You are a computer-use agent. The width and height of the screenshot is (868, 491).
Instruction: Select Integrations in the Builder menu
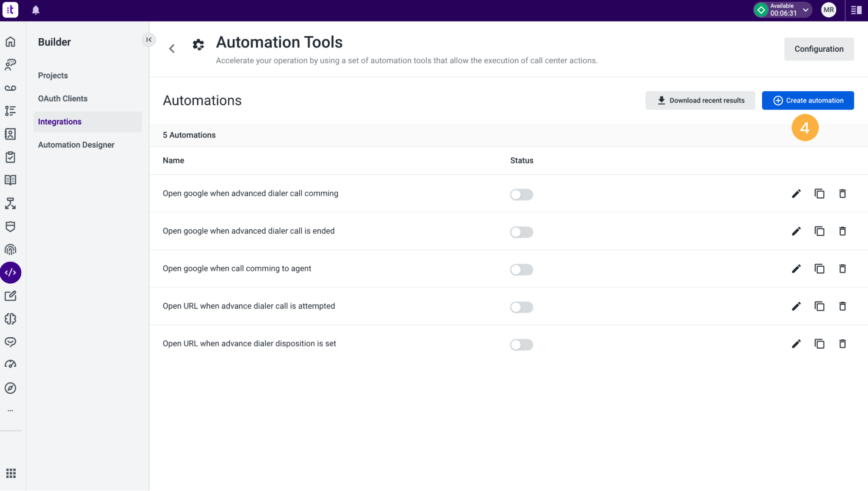click(88, 122)
